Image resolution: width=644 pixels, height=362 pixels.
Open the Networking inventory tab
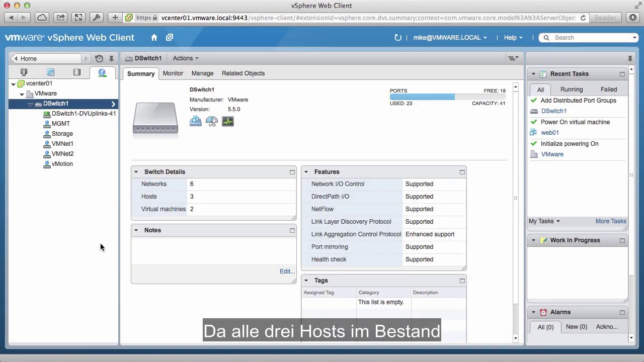click(x=102, y=72)
